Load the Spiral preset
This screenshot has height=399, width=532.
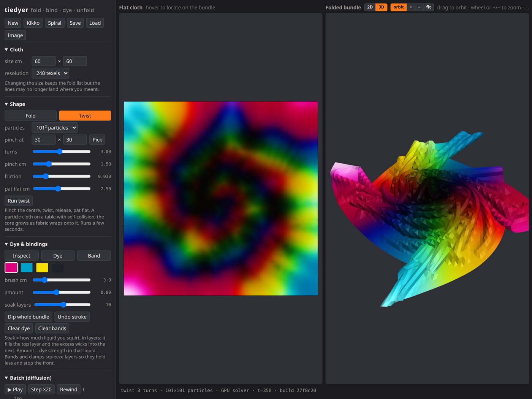coord(55,23)
